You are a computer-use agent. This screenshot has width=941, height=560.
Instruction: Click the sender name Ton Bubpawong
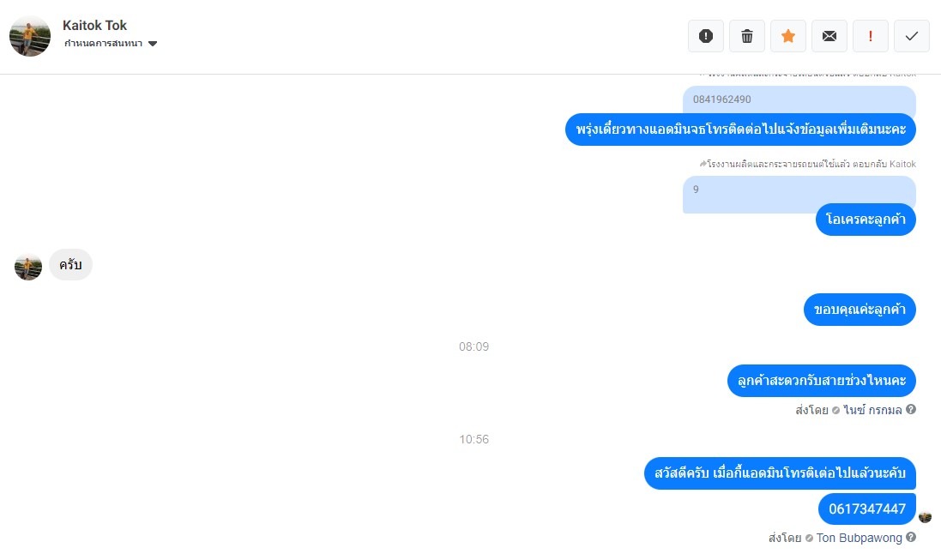point(859,538)
